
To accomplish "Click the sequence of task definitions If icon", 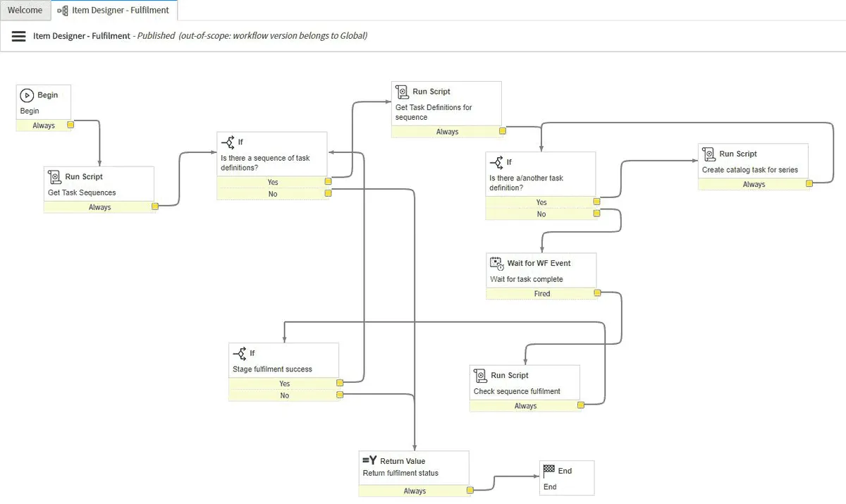I will (228, 142).
